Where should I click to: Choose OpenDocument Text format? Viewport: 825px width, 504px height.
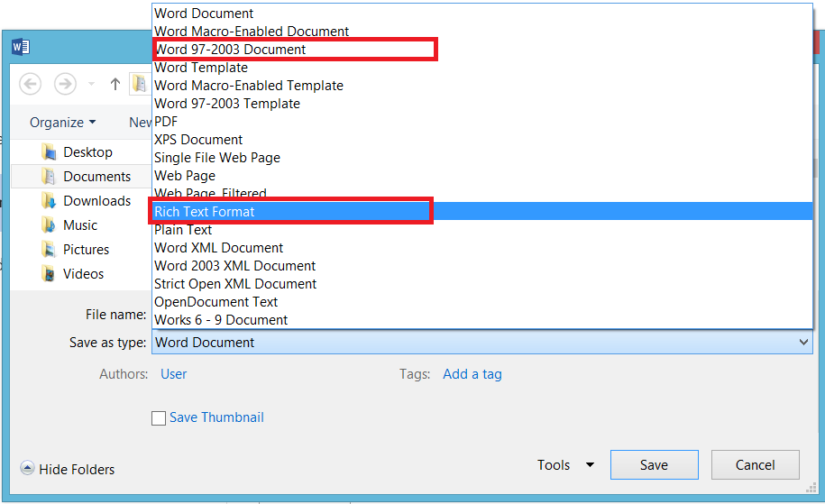[x=482, y=301]
